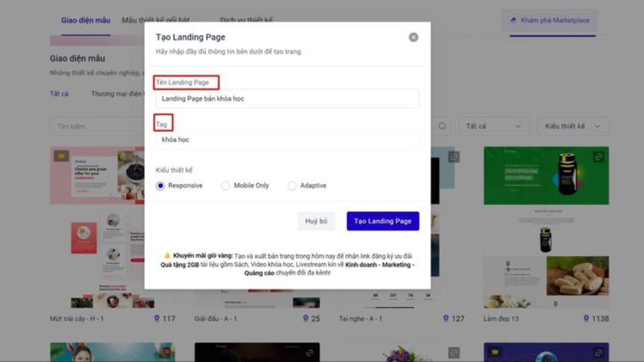Image resolution: width=644 pixels, height=362 pixels.
Task: Click the views icon beside 1138
Action: tap(586, 319)
